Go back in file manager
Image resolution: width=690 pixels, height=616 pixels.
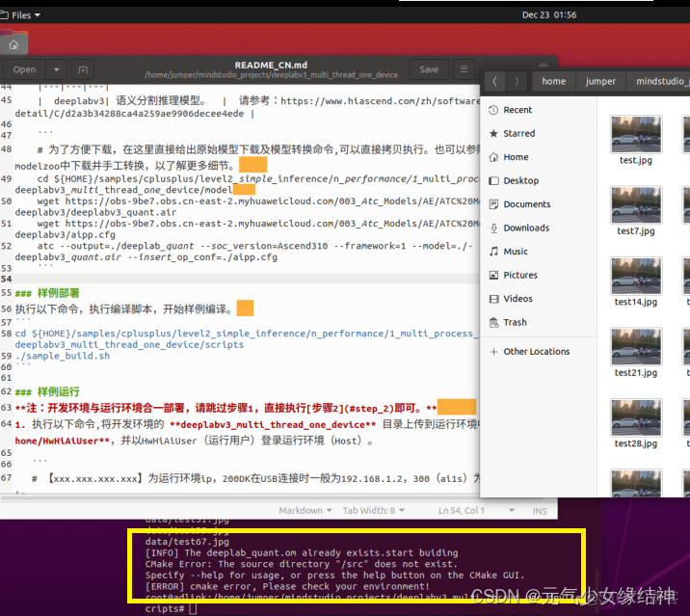pos(494,81)
